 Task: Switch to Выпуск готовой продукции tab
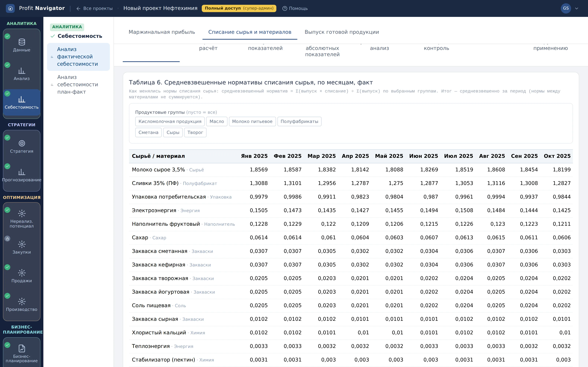[342, 32]
